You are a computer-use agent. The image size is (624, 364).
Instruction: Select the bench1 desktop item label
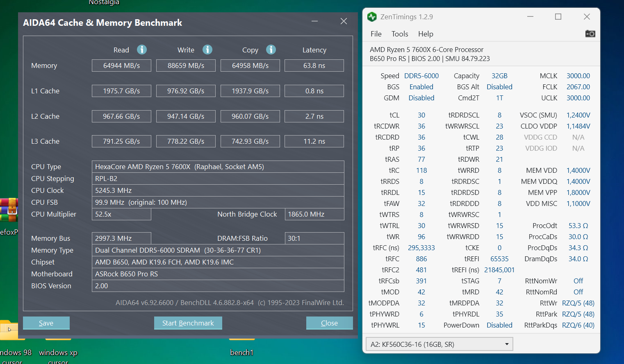coord(242,353)
